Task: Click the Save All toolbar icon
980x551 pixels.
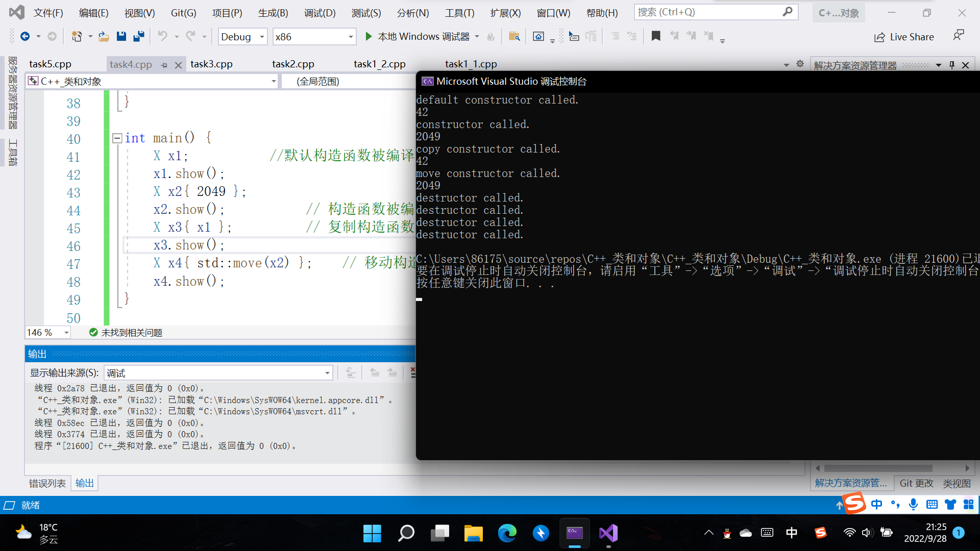Action: tap(138, 36)
